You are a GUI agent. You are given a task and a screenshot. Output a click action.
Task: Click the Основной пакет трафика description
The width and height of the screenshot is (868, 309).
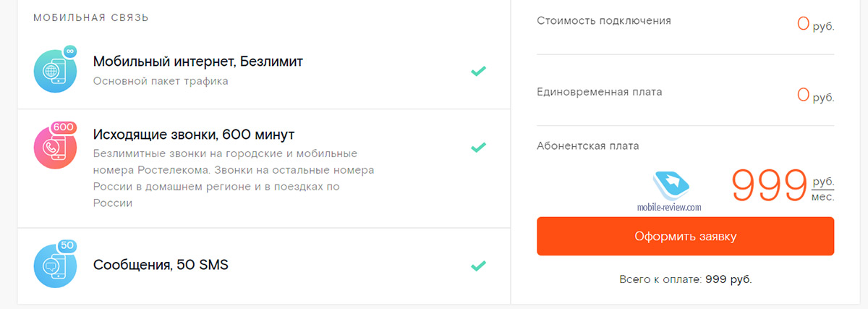(x=161, y=81)
